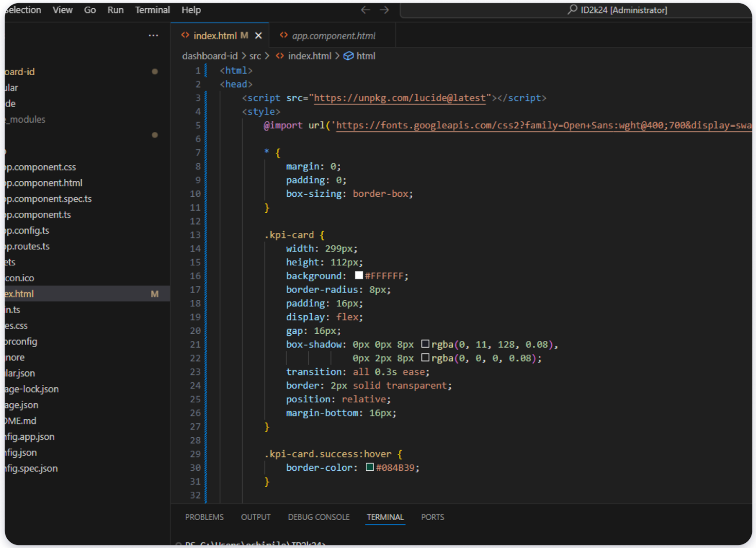Screen dimensions: 756x548
Task: Switch to the DEBUG CONSOLE panel tab
Action: tap(319, 517)
